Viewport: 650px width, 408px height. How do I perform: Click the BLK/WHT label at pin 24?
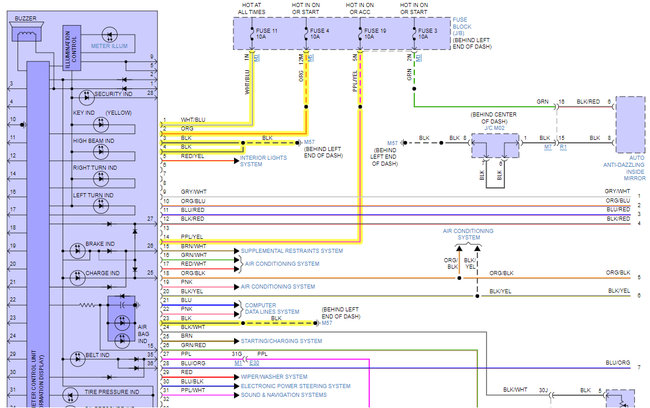point(193,327)
